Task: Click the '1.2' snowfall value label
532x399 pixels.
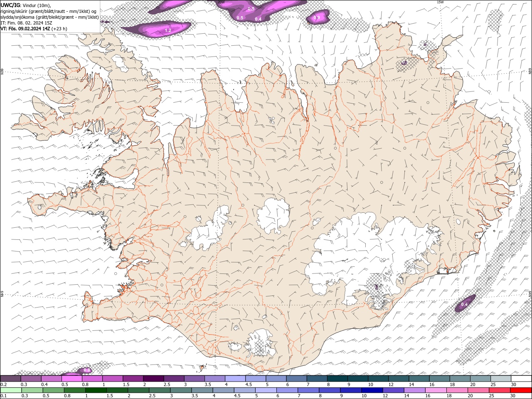Action: [x=168, y=31]
